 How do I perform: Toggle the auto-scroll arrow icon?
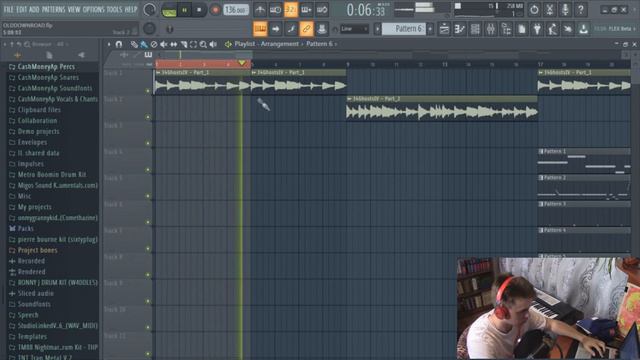click(276, 29)
